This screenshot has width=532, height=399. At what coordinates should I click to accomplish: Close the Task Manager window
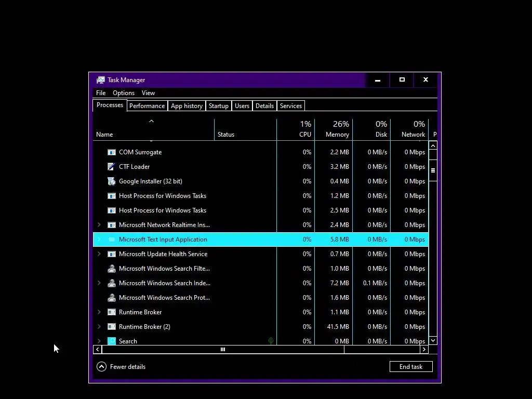(425, 80)
